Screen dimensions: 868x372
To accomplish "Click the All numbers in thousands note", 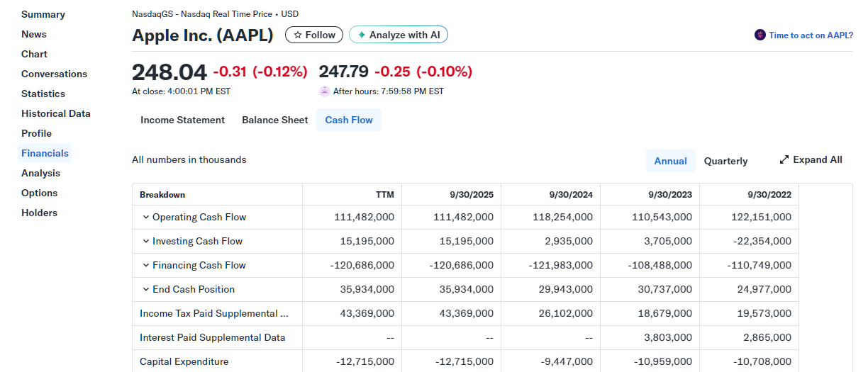I will click(x=189, y=159).
